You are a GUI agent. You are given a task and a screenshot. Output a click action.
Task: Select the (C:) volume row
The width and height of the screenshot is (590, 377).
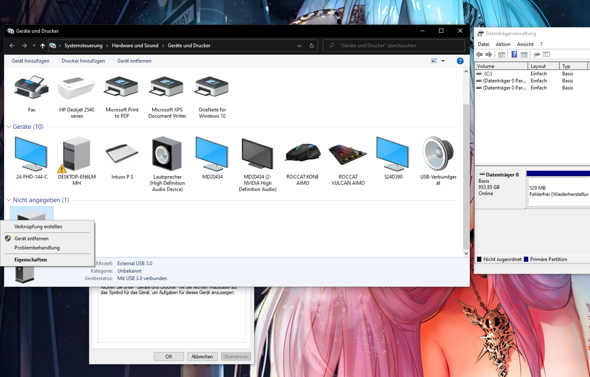coord(532,74)
